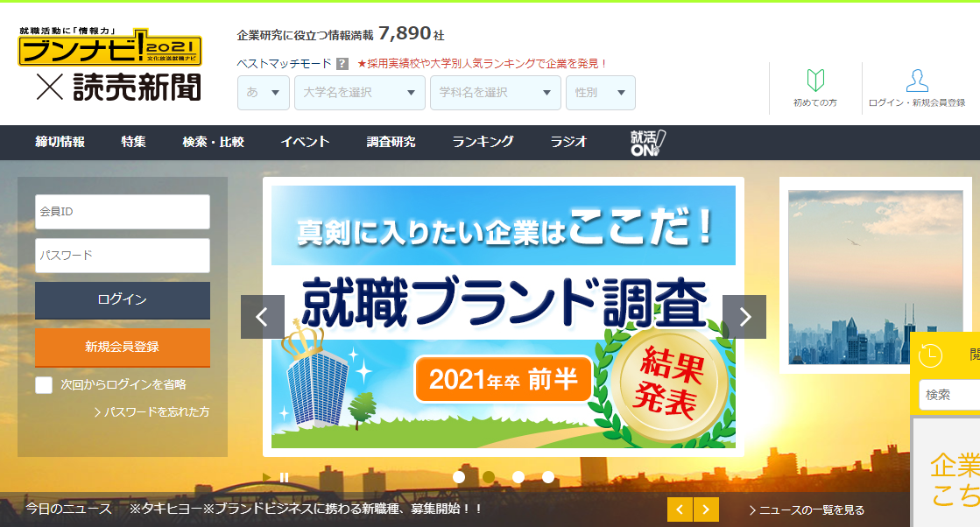This screenshot has width=980, height=527.
Task: Click the Best Match Mode help question mark
Action: pos(342,64)
